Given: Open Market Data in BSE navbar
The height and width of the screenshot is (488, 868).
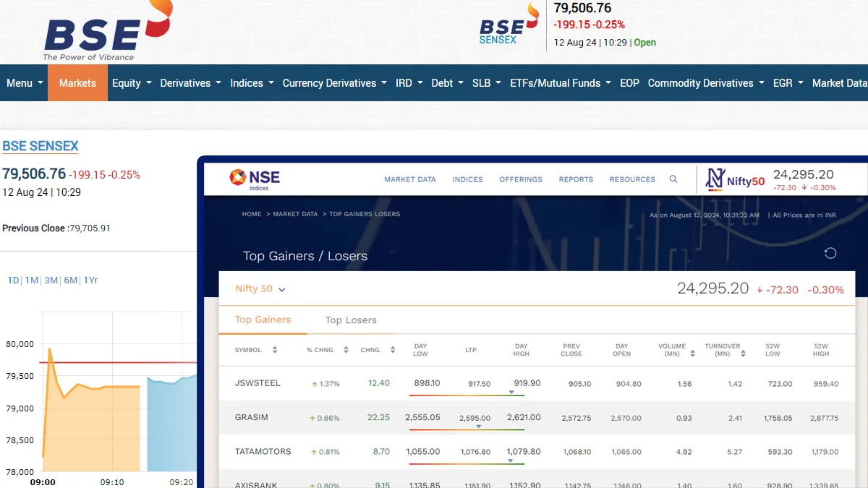Looking at the screenshot, I should pyautogui.click(x=839, y=83).
